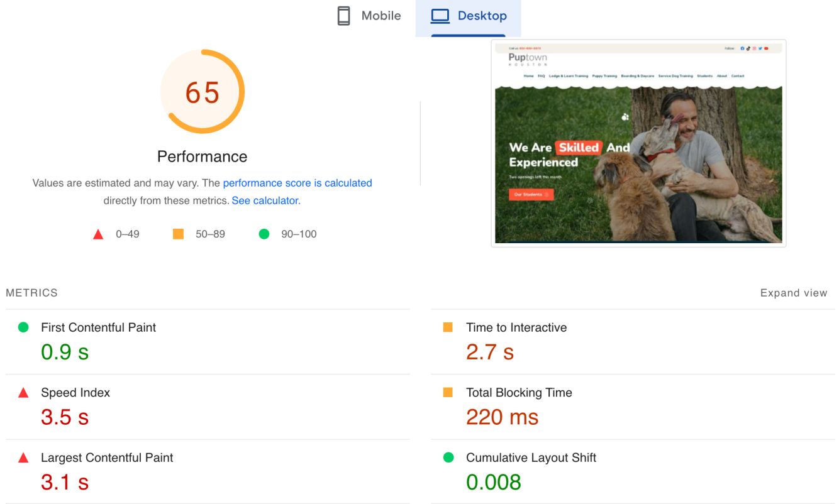The width and height of the screenshot is (839, 504).
Task: Open the Puptown website screenshot thumbnail
Action: (x=638, y=143)
